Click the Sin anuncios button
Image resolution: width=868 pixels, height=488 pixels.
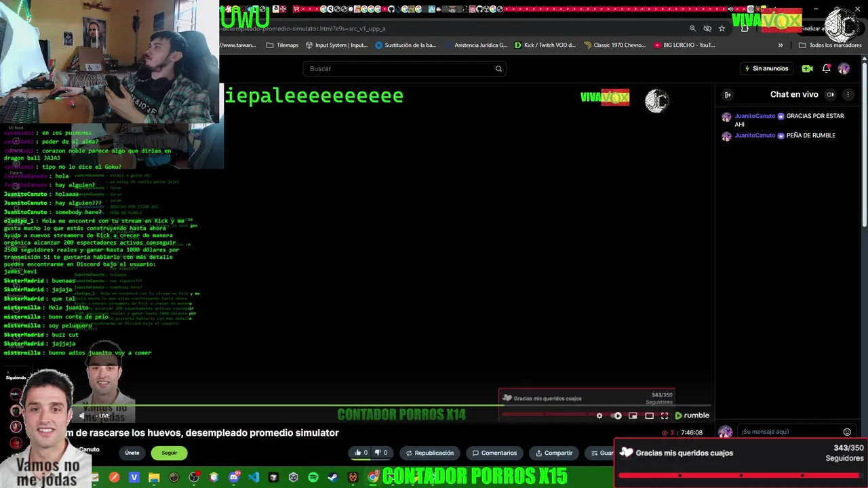pyautogui.click(x=766, y=68)
